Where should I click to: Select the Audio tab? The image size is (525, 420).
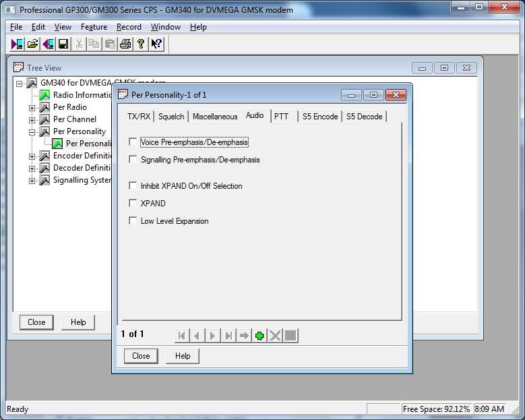[255, 115]
